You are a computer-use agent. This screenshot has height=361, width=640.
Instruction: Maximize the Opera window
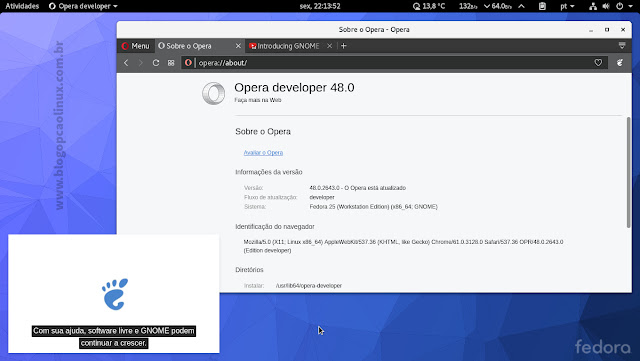click(x=607, y=30)
